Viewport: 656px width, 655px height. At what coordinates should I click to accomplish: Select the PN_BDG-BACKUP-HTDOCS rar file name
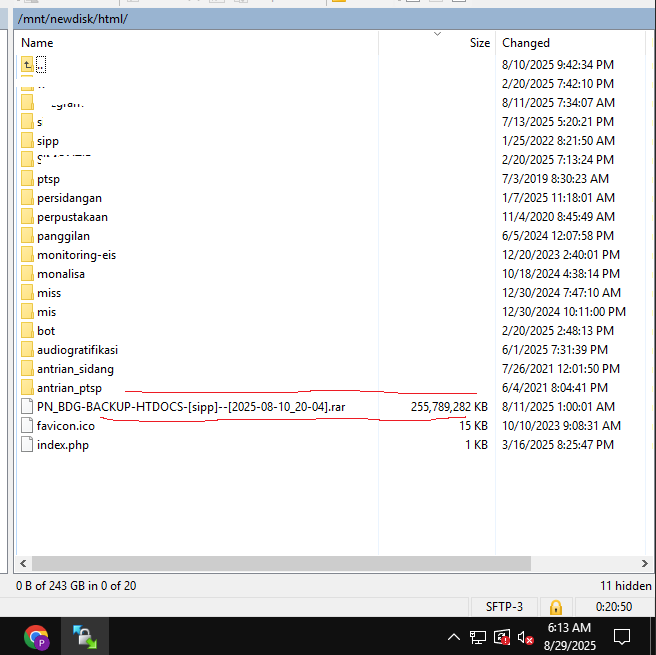pos(191,407)
